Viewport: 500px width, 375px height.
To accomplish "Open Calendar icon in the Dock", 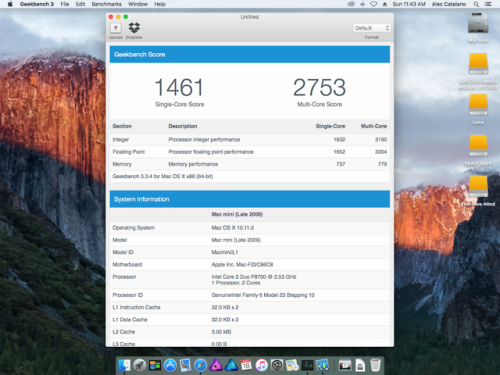I will pos(246,365).
